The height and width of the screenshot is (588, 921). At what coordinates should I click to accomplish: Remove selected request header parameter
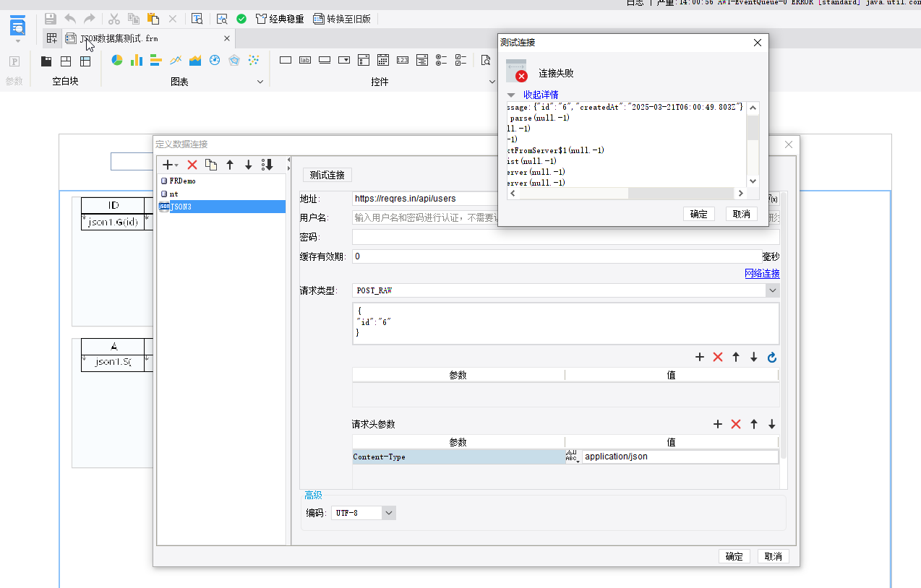click(x=736, y=424)
